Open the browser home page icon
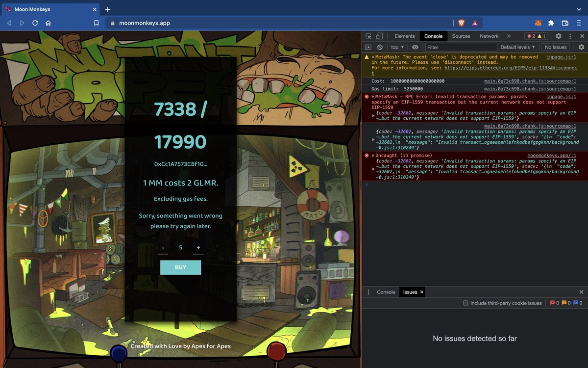 (49, 23)
